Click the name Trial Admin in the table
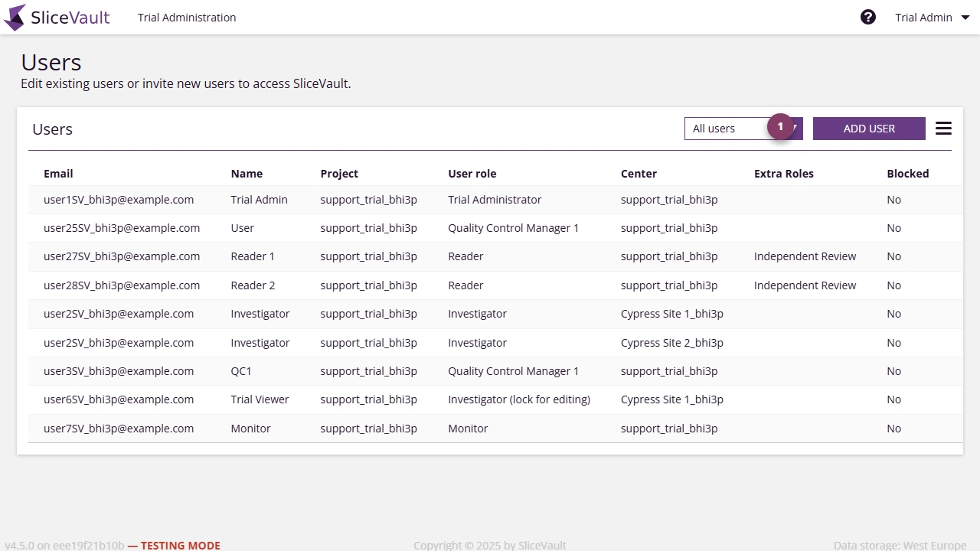The height and width of the screenshot is (551, 980). tap(259, 200)
